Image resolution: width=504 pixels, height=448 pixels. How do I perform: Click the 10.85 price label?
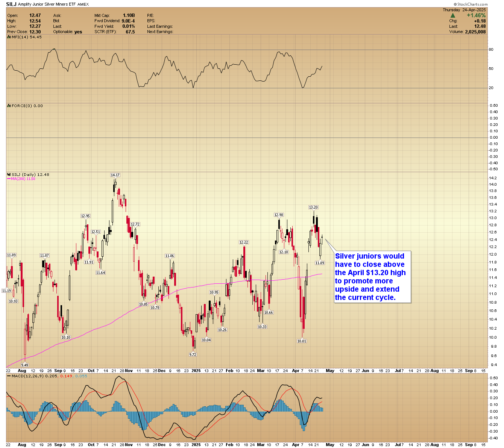(143, 304)
